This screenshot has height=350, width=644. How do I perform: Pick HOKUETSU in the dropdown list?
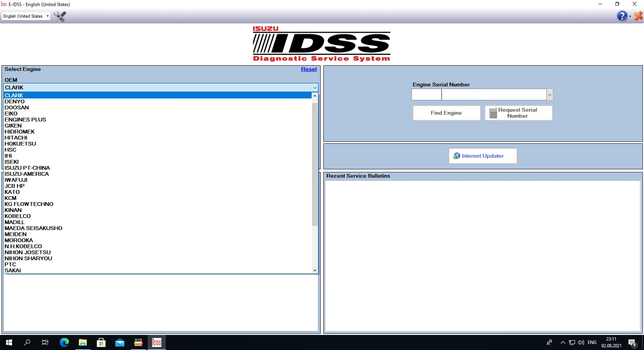pos(158,144)
